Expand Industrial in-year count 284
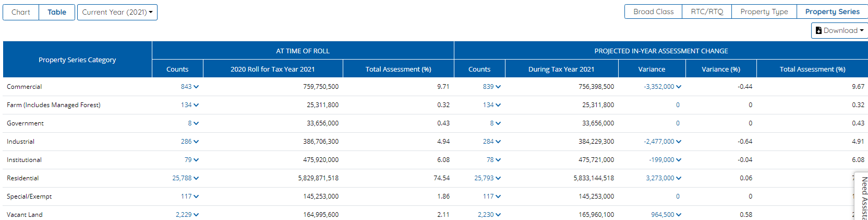The width and height of the screenshot is (868, 220). [492, 142]
